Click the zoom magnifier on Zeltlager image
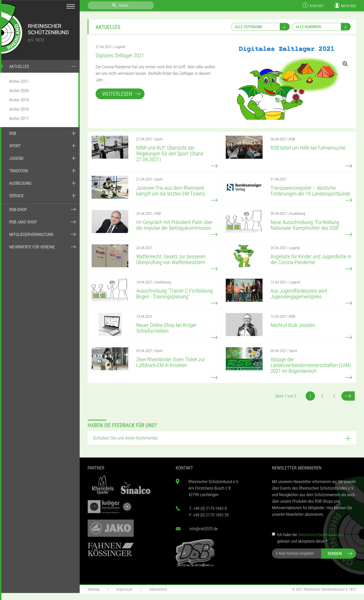 tap(345, 64)
